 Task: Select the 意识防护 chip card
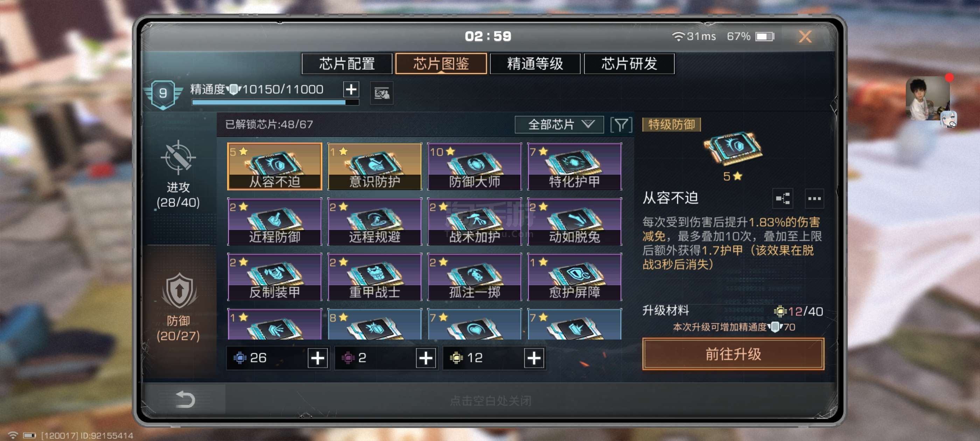pos(374,166)
